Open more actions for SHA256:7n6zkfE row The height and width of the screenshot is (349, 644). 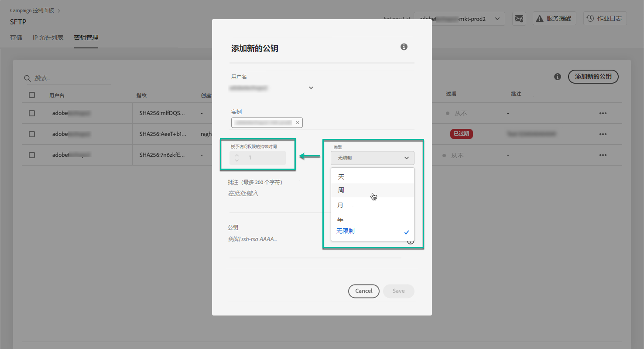pyautogui.click(x=603, y=155)
